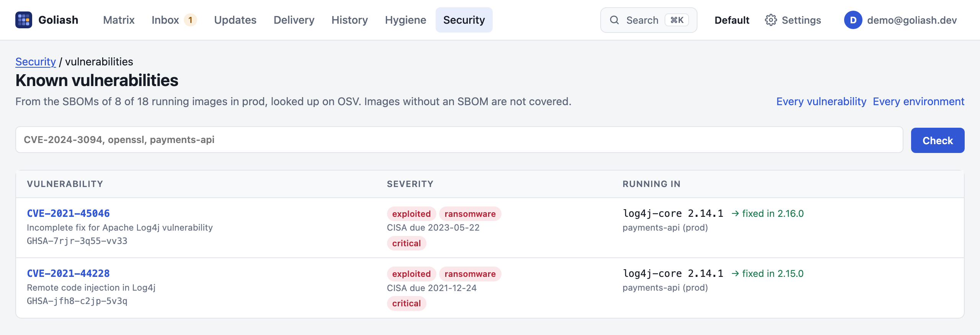Open the Default workspace selector
Screen dimensions: 980x335
(x=732, y=20)
